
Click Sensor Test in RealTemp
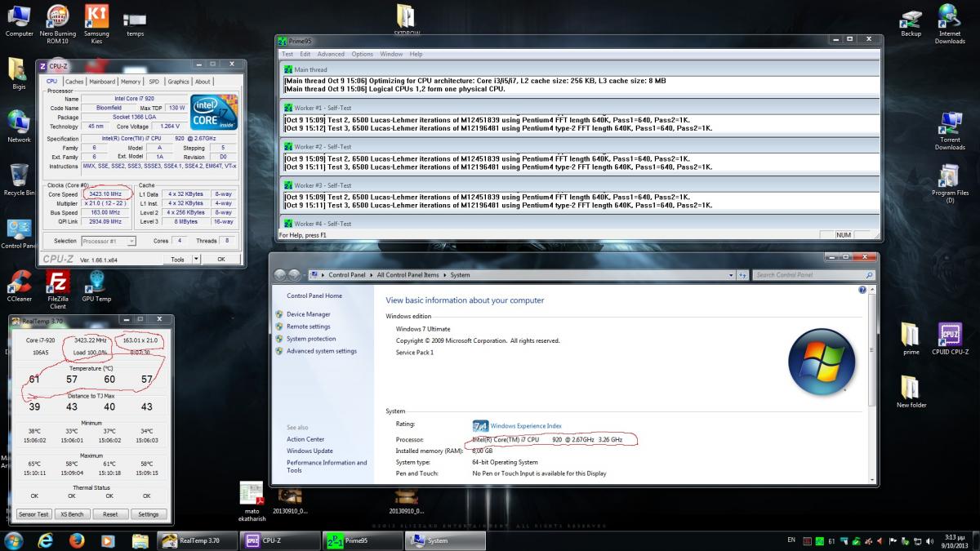[33, 514]
